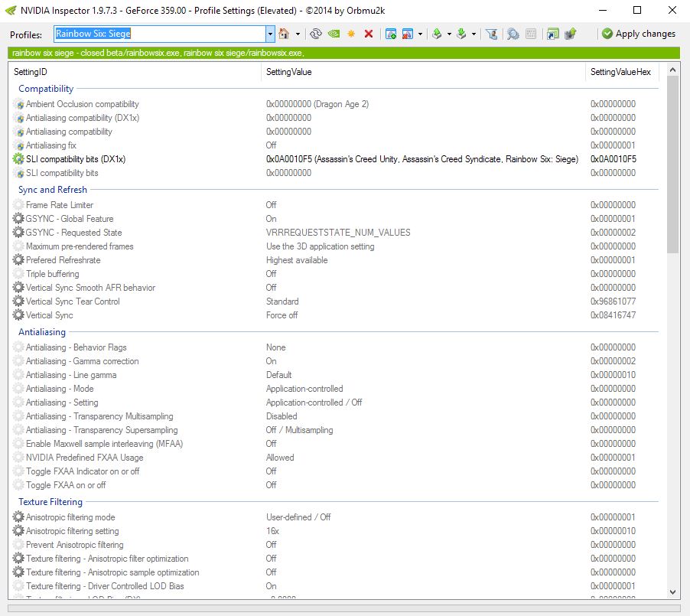Click the scrollbar down arrow
Image resolution: width=690 pixels, height=616 pixels.
(x=672, y=592)
